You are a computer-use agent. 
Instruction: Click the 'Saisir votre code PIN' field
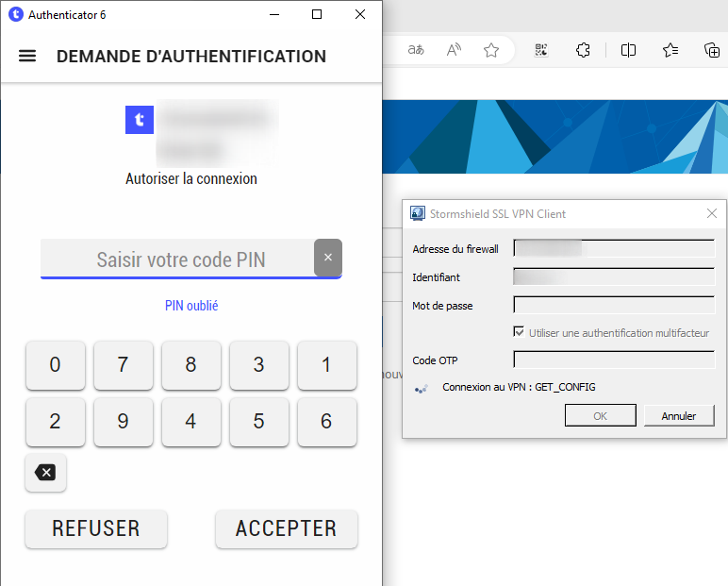pyautogui.click(x=176, y=259)
